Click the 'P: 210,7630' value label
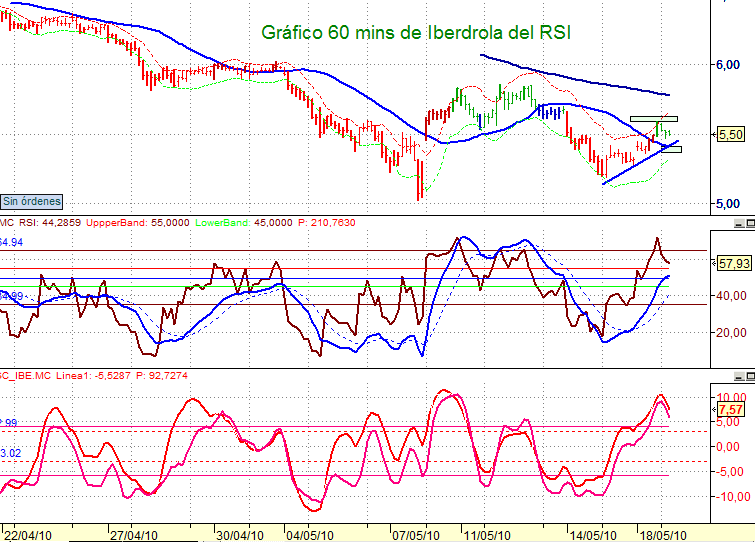The image size is (755, 542). (327, 223)
